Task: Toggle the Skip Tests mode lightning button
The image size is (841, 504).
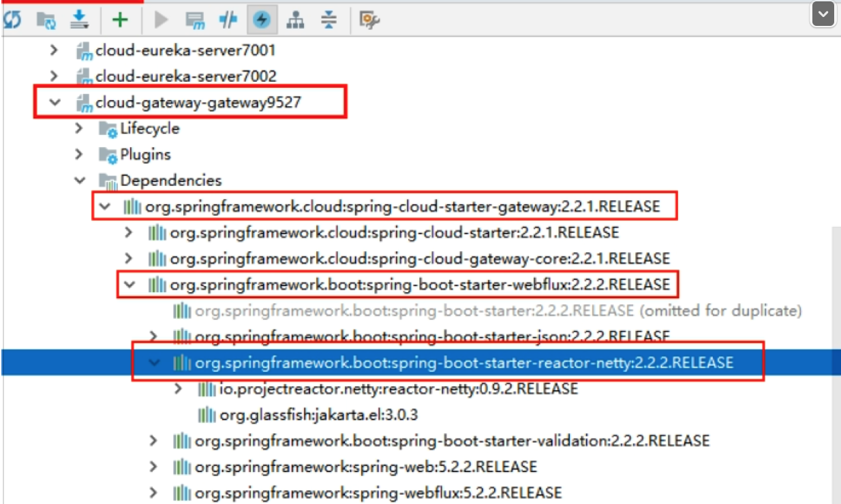Action: point(262,20)
